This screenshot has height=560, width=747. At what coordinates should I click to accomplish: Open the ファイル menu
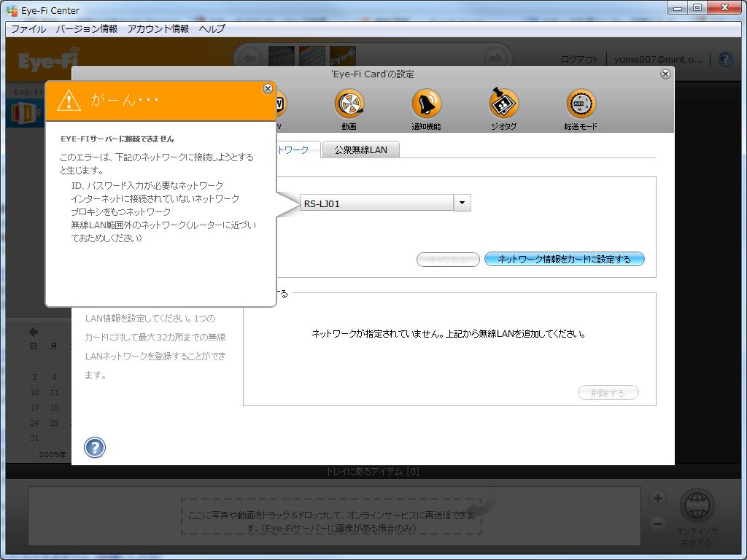(28, 28)
